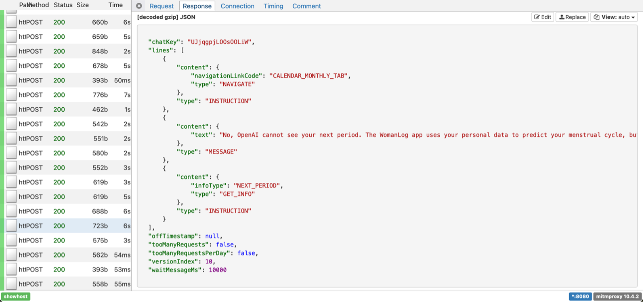644x303 pixels.
Task: Click the file icon of the 776b flow
Action: tap(11, 95)
